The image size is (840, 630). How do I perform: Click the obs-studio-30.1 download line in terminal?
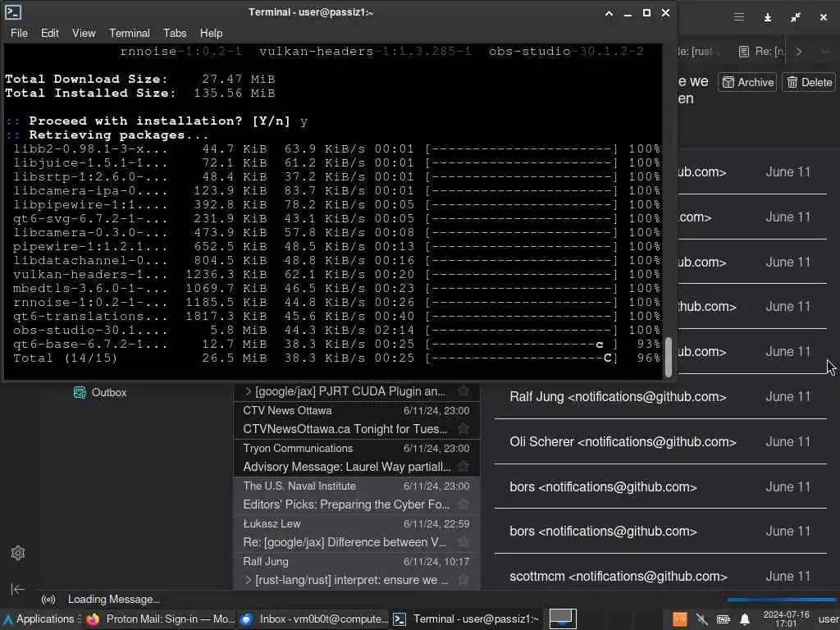point(336,331)
